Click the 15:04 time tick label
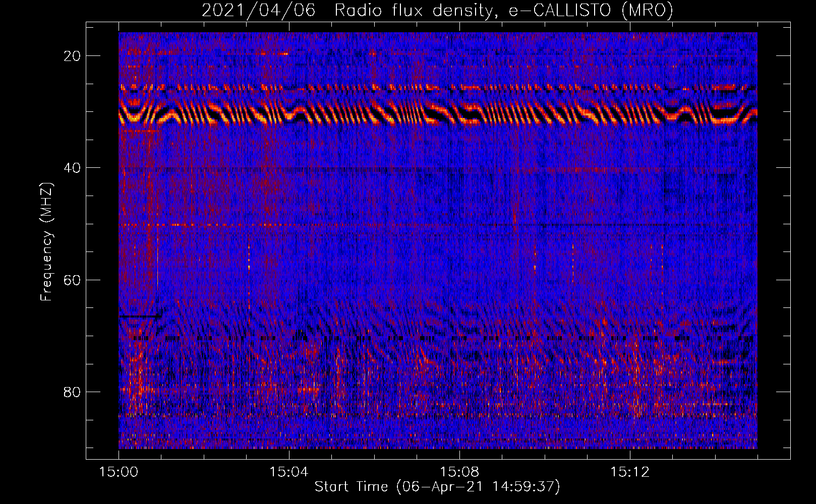 [x=289, y=472]
